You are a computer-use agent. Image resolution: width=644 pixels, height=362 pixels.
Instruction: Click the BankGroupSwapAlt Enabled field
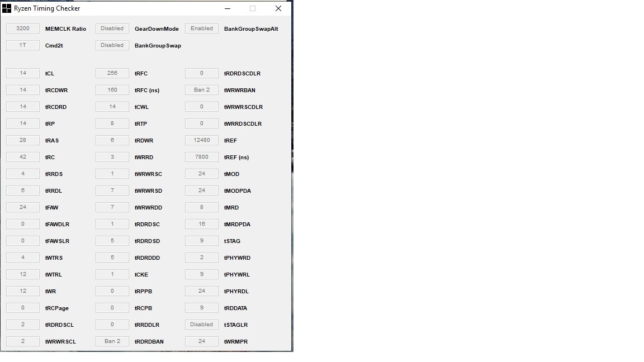coord(202,28)
